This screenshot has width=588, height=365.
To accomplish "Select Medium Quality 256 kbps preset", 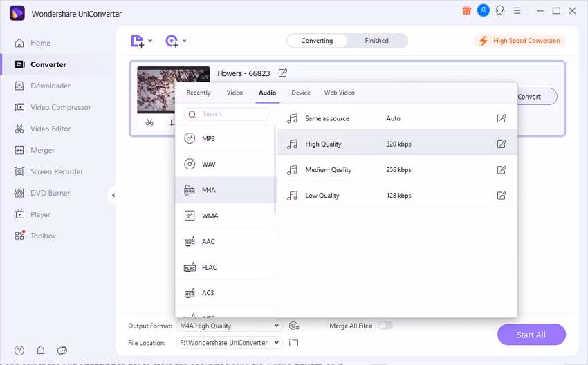I will click(x=397, y=170).
